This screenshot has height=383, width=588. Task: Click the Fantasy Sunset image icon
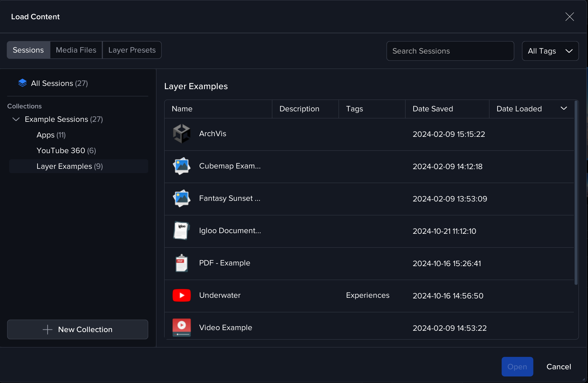tap(182, 199)
